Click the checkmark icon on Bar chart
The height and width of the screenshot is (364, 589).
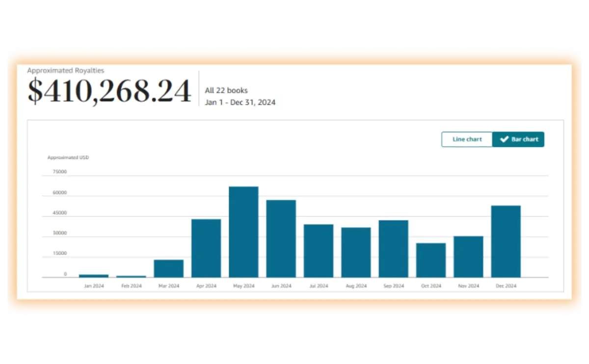[x=504, y=139]
